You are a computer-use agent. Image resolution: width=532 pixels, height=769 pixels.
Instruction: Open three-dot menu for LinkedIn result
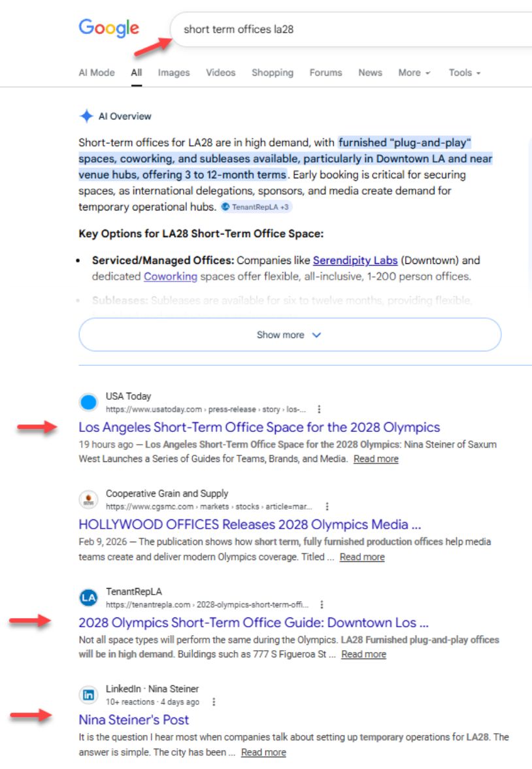click(214, 702)
